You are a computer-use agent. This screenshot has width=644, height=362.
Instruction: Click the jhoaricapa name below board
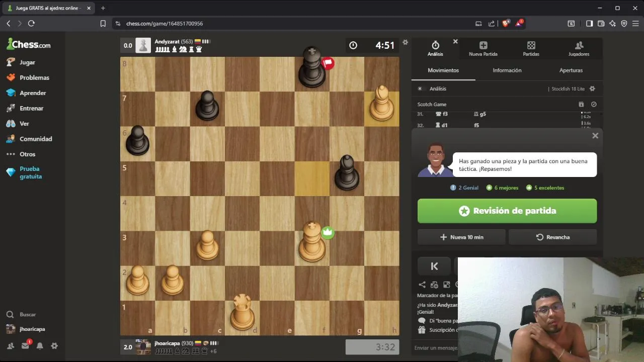167,343
